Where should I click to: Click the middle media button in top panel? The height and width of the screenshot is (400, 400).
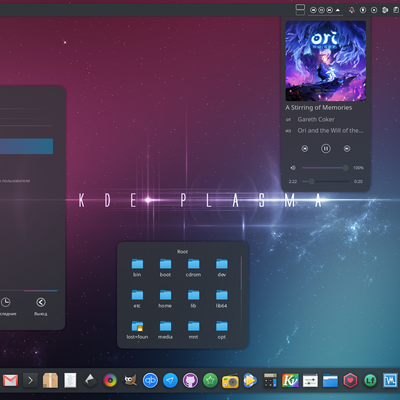321,10
